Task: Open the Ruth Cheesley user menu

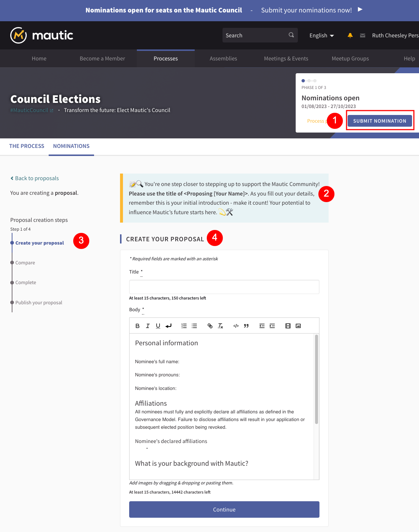Action: point(395,36)
